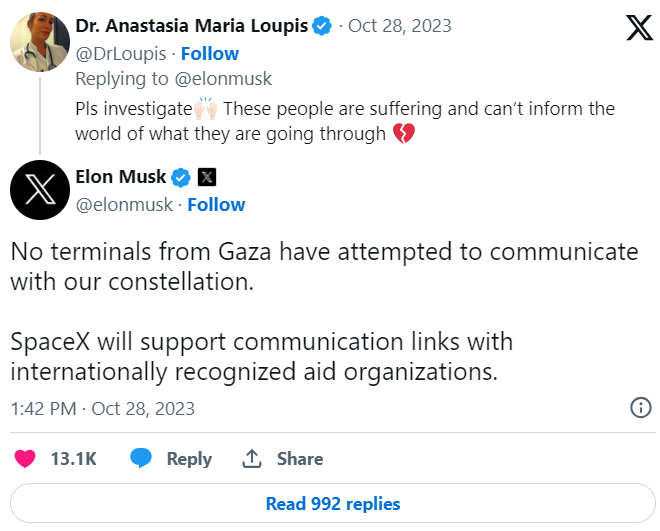Click the Reply text label
This screenshot has height=531, width=660.
click(x=189, y=459)
